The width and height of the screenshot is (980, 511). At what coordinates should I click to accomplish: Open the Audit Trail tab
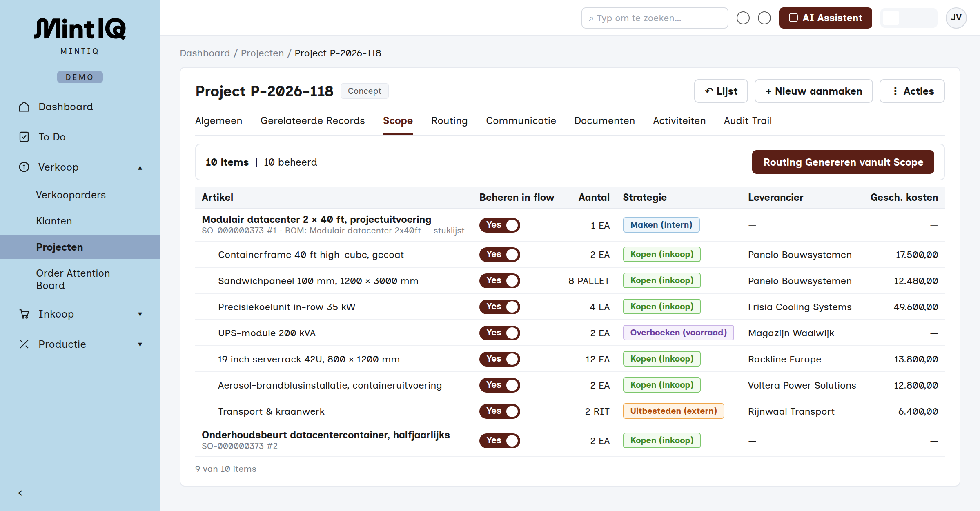point(748,121)
